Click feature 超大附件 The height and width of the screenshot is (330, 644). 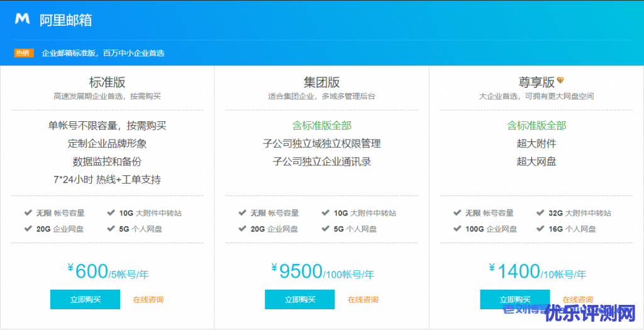click(x=536, y=144)
